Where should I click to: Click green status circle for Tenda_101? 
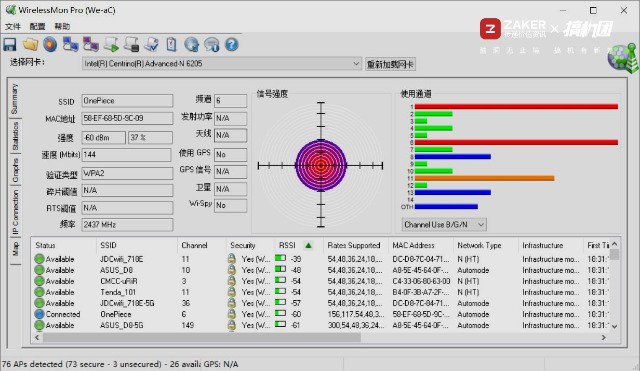[x=39, y=292]
